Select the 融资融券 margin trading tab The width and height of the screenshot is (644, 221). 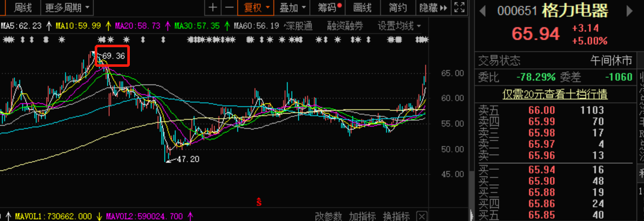[345, 26]
